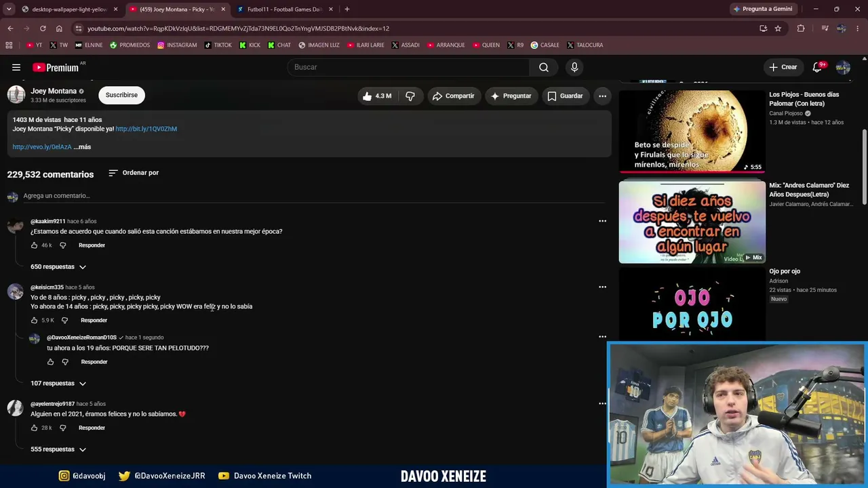Open the QUEEN bookmark item
This screenshot has height=488, width=868.
point(486,45)
